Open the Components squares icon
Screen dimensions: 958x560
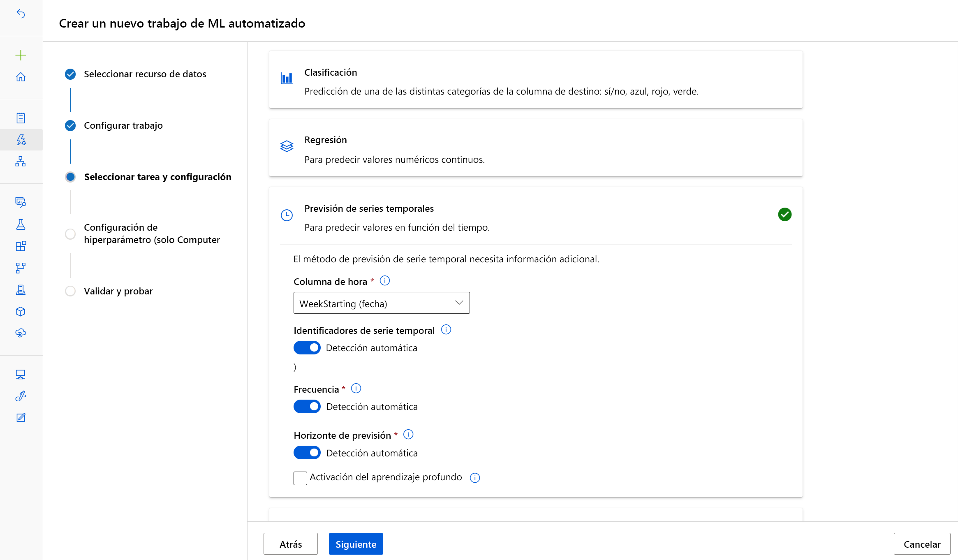coord(21,246)
